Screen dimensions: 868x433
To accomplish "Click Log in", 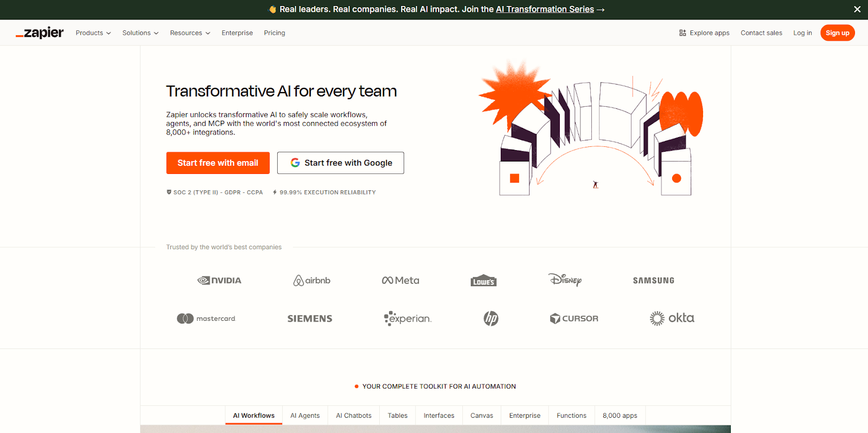I will coord(802,33).
